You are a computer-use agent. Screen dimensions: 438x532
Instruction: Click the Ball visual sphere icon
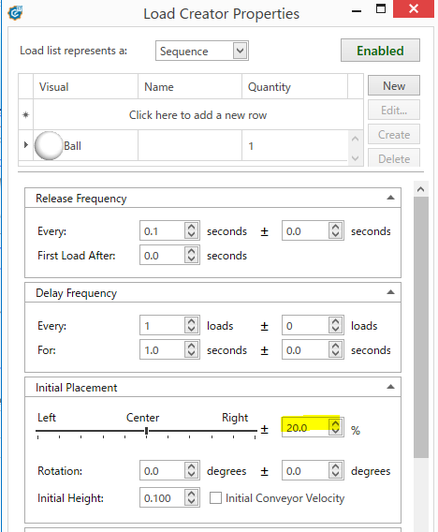point(49,146)
